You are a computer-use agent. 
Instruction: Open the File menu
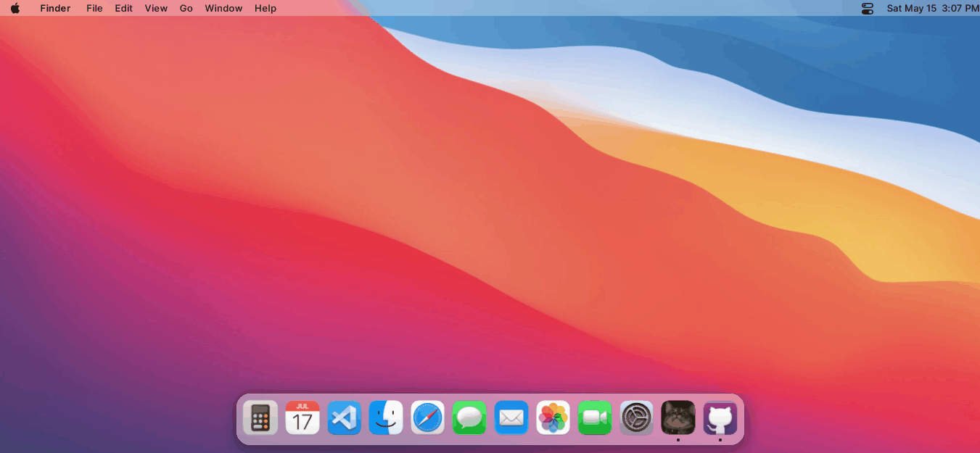pos(94,8)
